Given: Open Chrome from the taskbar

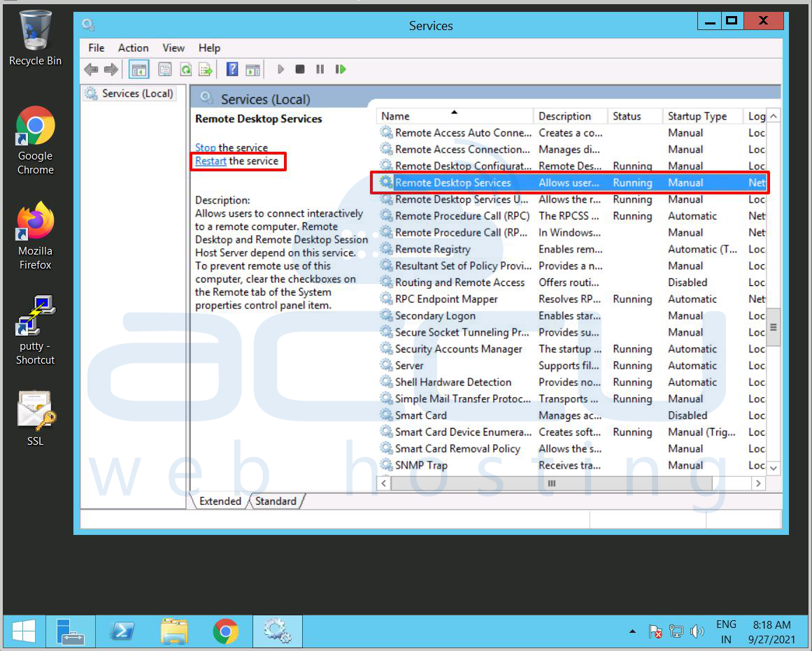Looking at the screenshot, I should click(x=226, y=632).
